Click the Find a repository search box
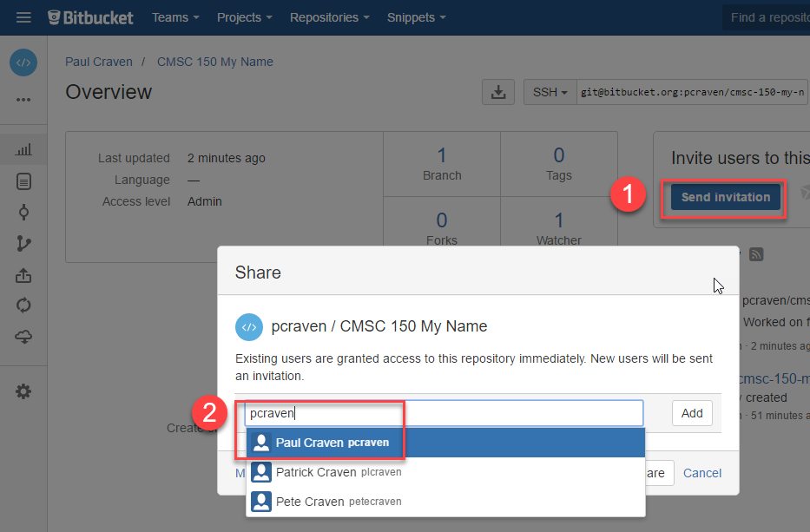810x532 pixels. tap(766, 17)
